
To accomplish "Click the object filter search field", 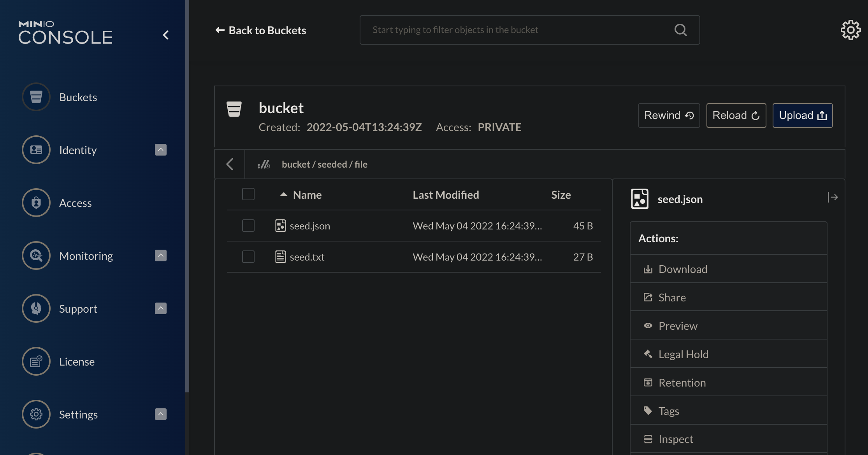I will (518, 30).
